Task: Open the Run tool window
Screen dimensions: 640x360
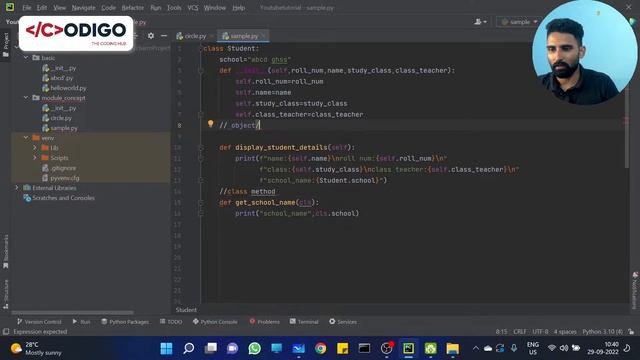Action: point(81,322)
